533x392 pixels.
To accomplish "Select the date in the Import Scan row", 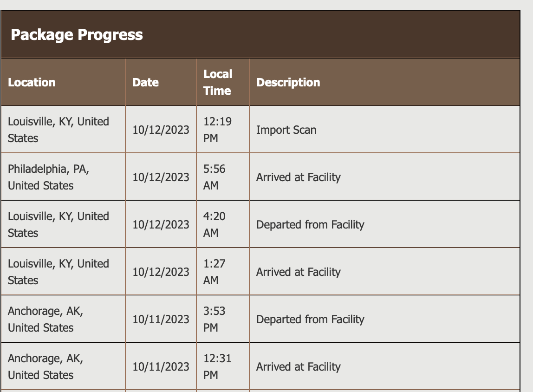I will click(161, 130).
